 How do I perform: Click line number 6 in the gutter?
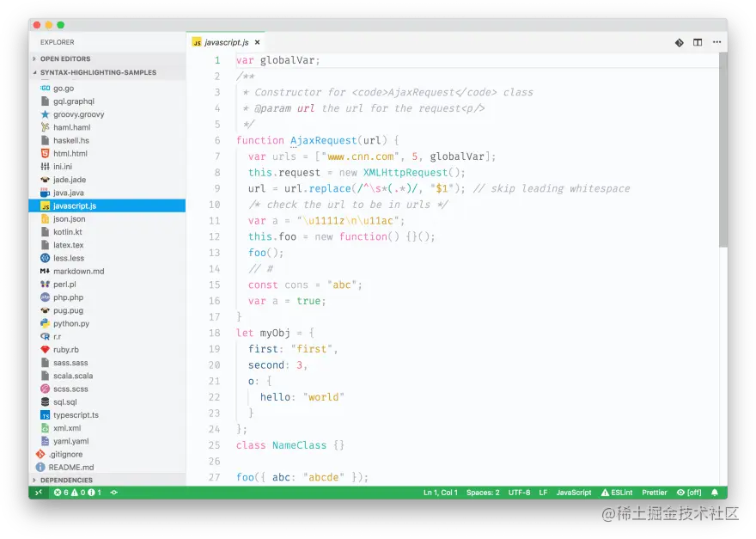coord(217,140)
